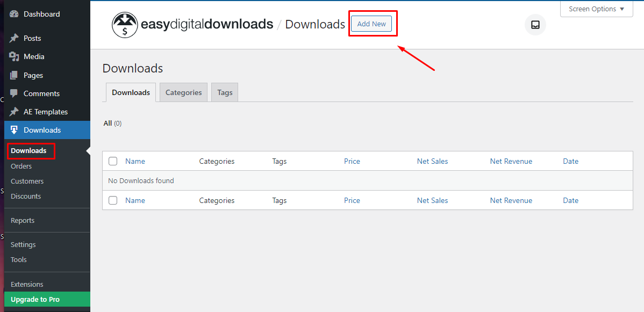Click Upgrade to Pro in sidebar

click(35, 299)
